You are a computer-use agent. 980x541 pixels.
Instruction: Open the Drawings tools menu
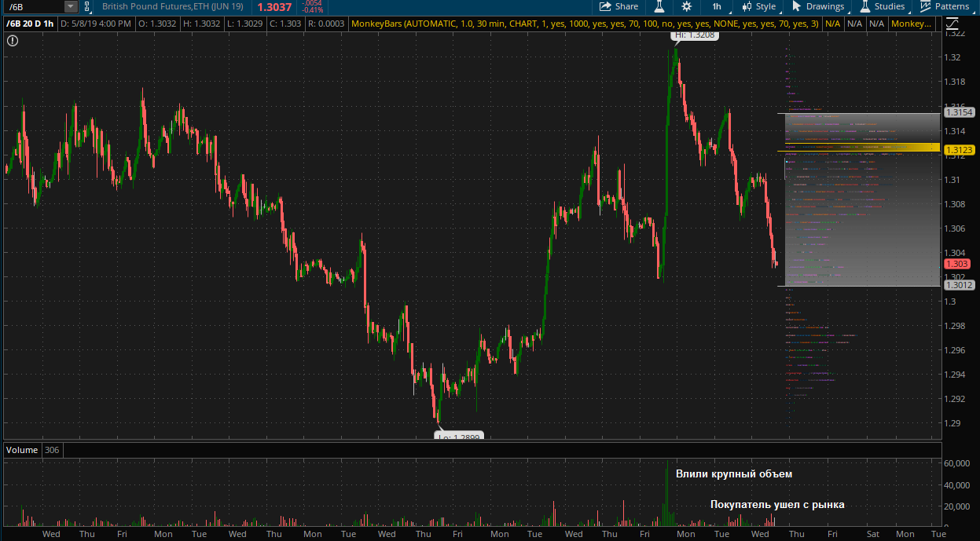(818, 6)
